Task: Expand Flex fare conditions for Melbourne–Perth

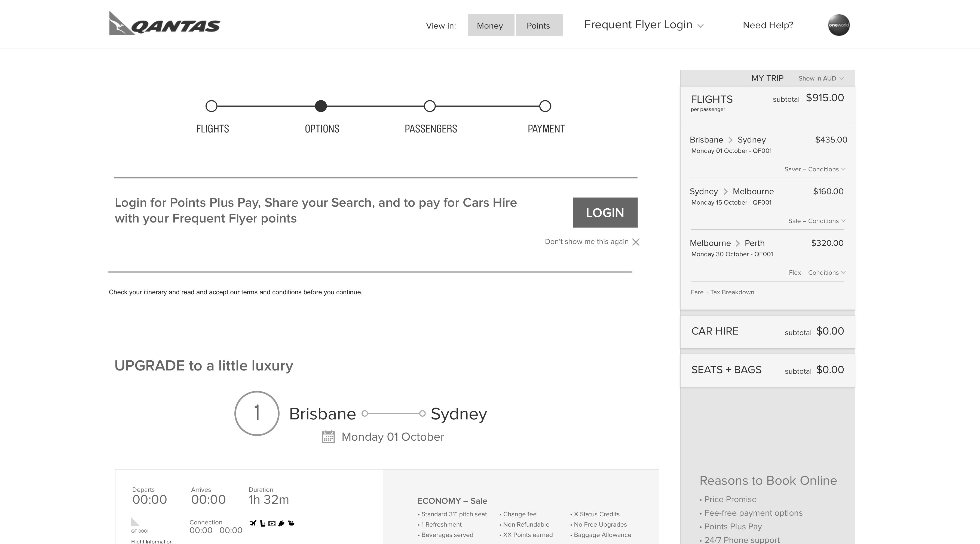Action: coord(817,273)
